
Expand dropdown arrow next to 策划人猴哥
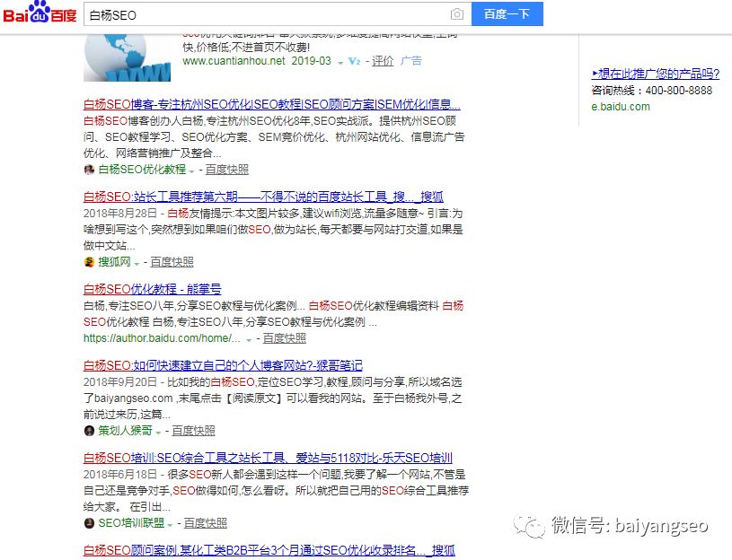[x=158, y=433]
